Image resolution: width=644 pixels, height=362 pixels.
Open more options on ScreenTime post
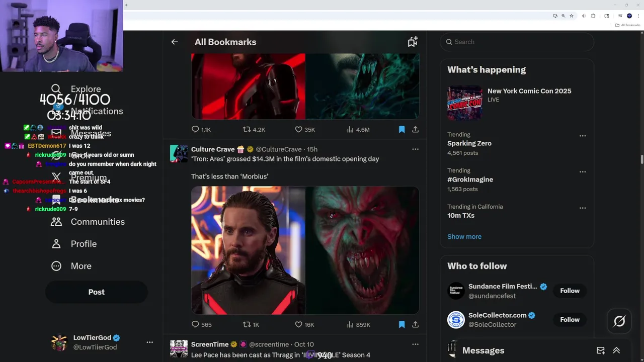(x=415, y=344)
